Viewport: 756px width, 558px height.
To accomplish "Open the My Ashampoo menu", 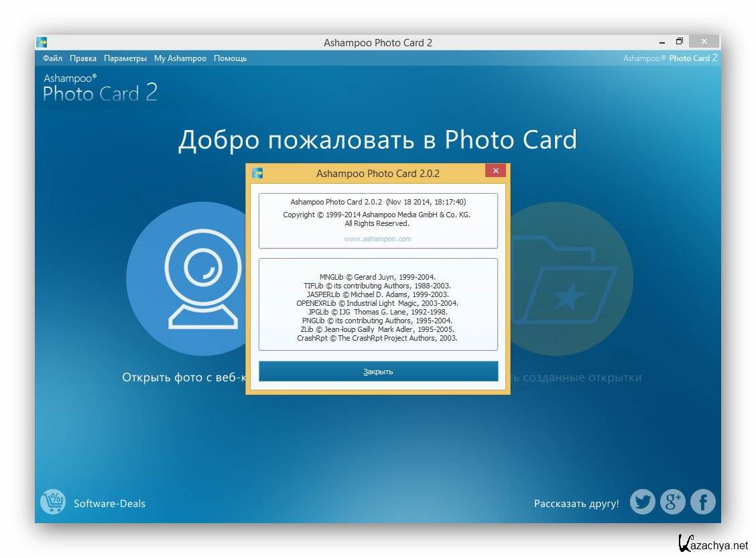I will (180, 58).
